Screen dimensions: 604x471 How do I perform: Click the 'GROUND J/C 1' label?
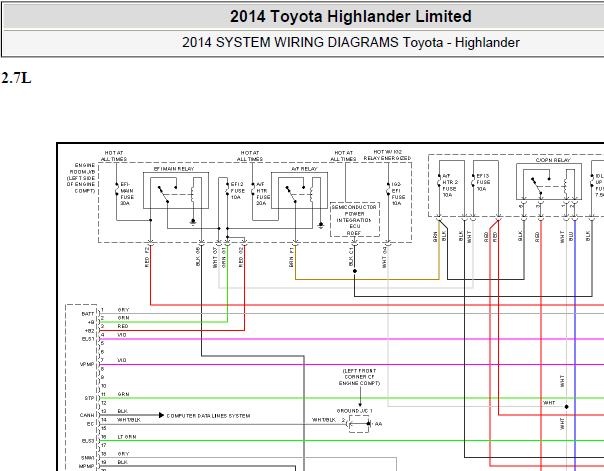point(354,411)
